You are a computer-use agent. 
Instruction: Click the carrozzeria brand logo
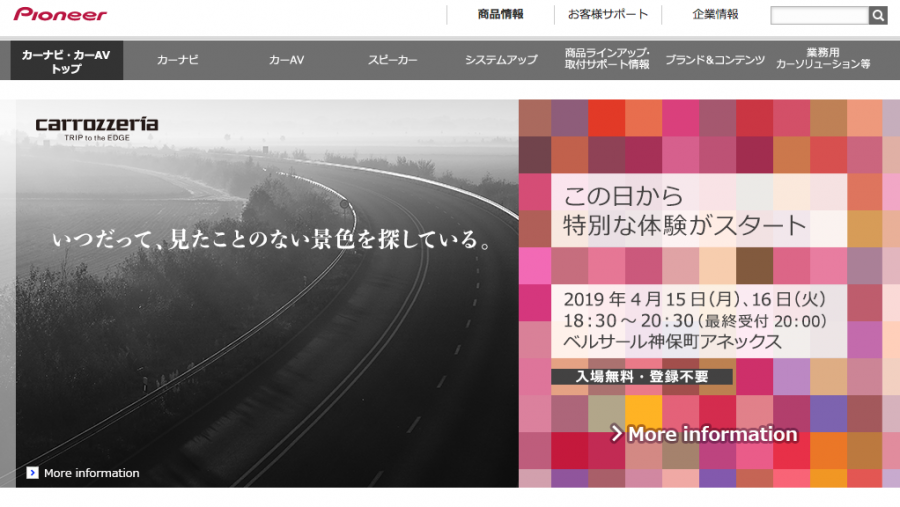coord(97,127)
